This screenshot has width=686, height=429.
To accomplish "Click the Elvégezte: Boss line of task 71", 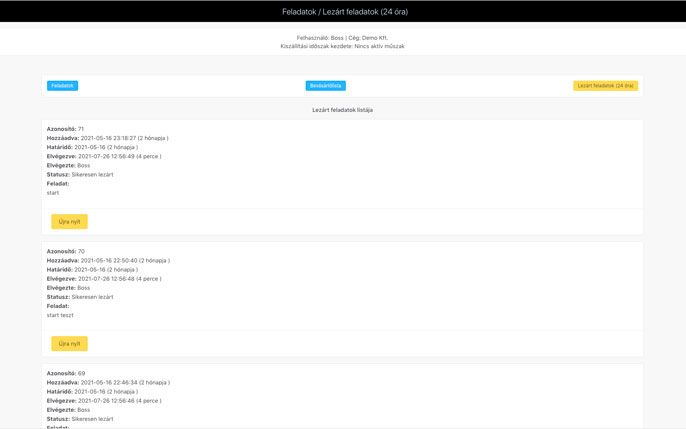I will pyautogui.click(x=68, y=165).
